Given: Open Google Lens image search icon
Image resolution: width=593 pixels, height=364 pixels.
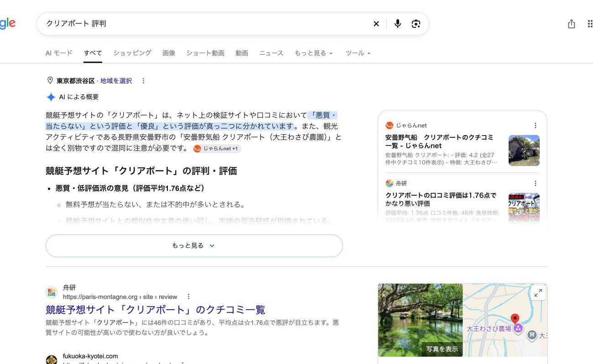Looking at the screenshot, I should [416, 24].
